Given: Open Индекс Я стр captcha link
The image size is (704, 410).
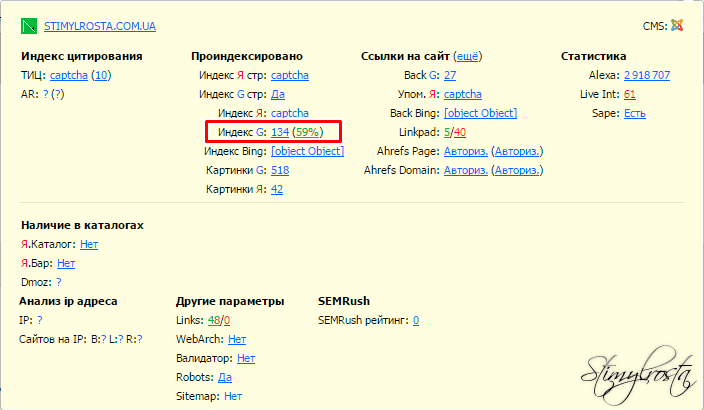Looking at the screenshot, I should pyautogui.click(x=290, y=75).
